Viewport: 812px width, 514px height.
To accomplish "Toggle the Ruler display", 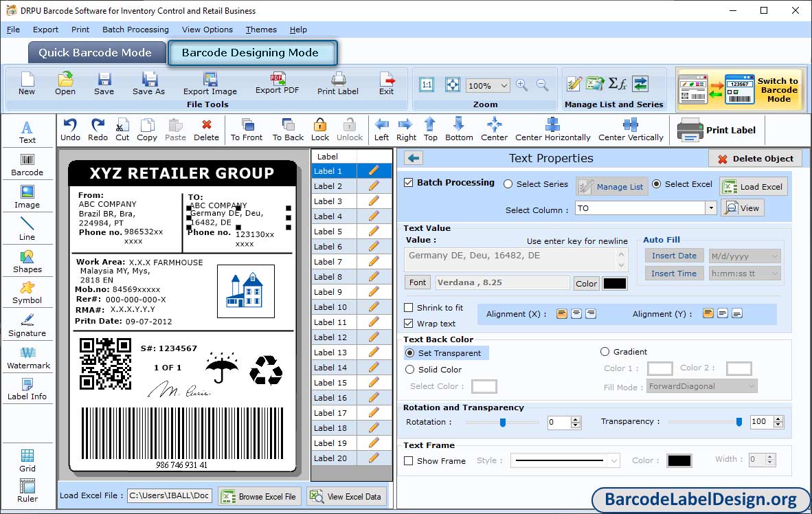I will tap(27, 491).
